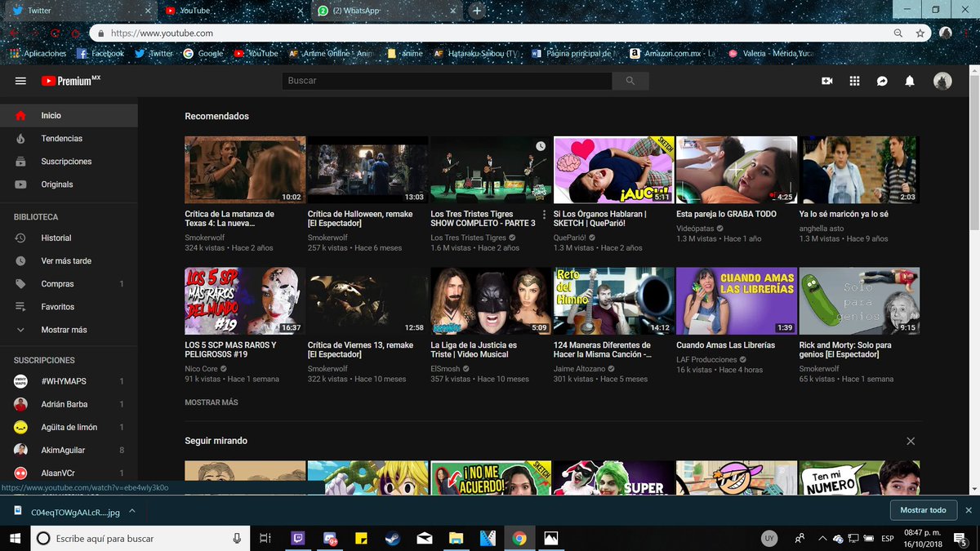
Task: Open Ver más tarde list
Action: point(69,260)
